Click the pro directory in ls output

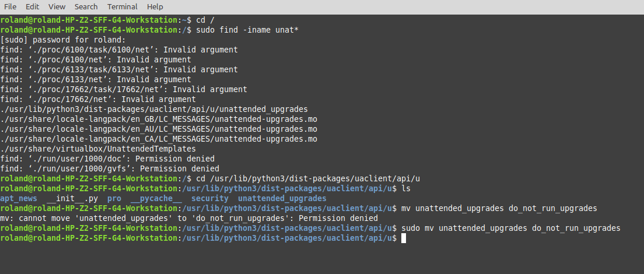click(114, 199)
